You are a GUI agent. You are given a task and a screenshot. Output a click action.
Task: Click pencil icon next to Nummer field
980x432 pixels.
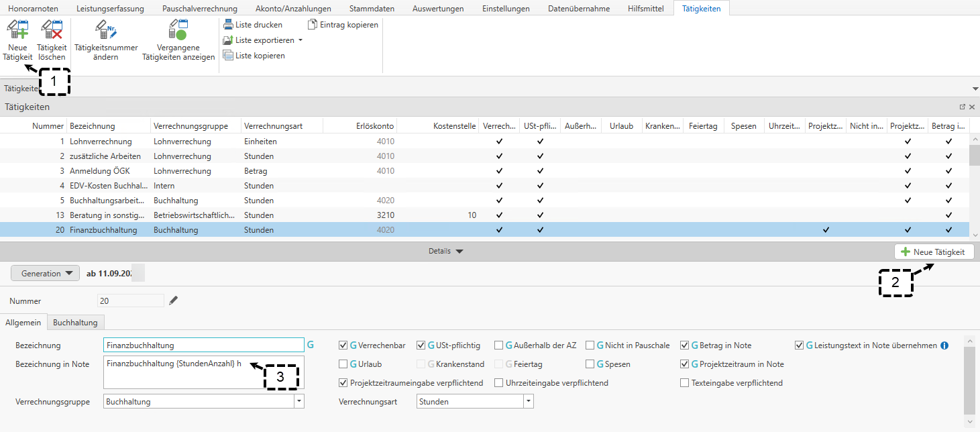click(x=174, y=301)
